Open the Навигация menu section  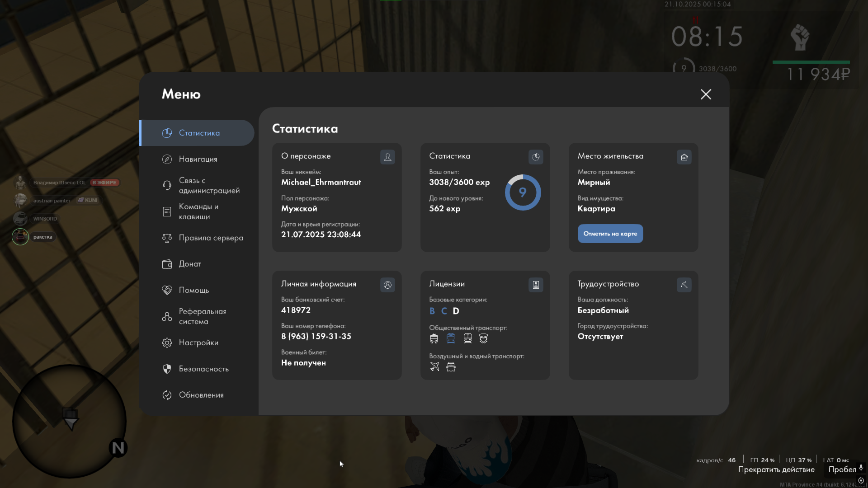(198, 159)
